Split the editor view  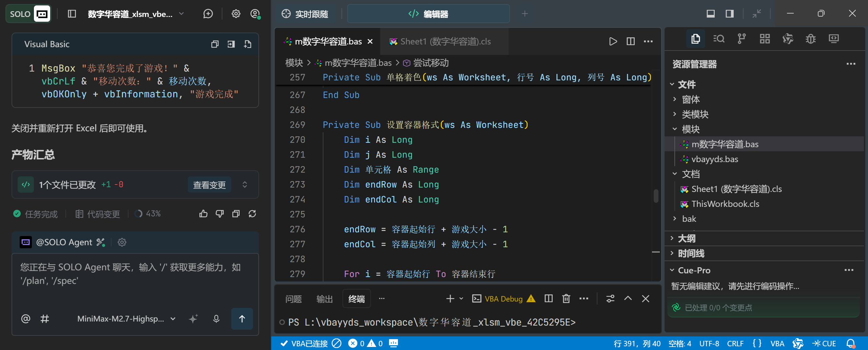[x=631, y=41]
